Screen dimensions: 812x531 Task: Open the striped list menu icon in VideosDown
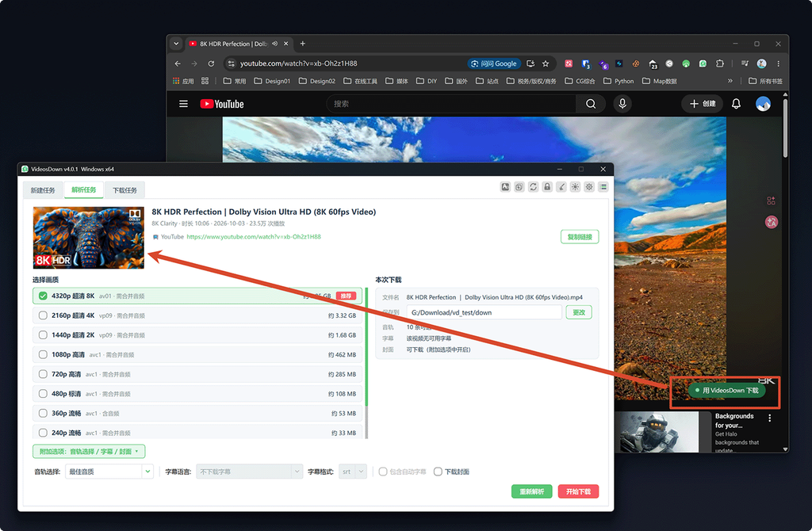pyautogui.click(x=603, y=187)
